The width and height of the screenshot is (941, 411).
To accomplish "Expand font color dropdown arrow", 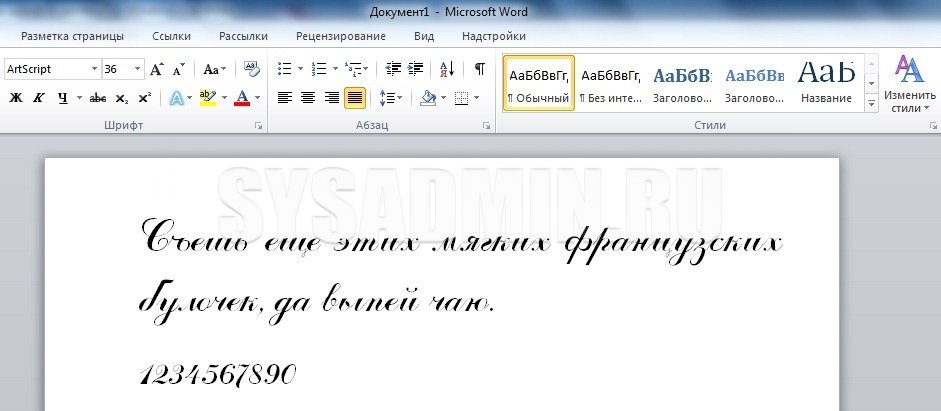I will pyautogui.click(x=257, y=98).
